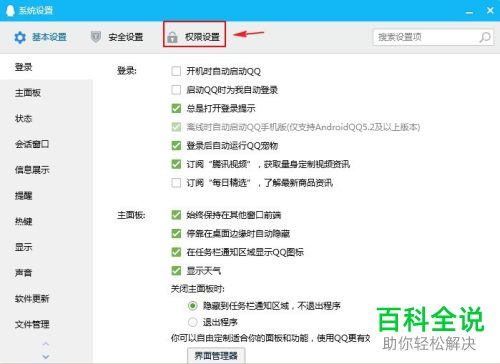Enable 启动QQ时为我自动登录 checkbox
This screenshot has width=500, height=364.
coord(176,90)
